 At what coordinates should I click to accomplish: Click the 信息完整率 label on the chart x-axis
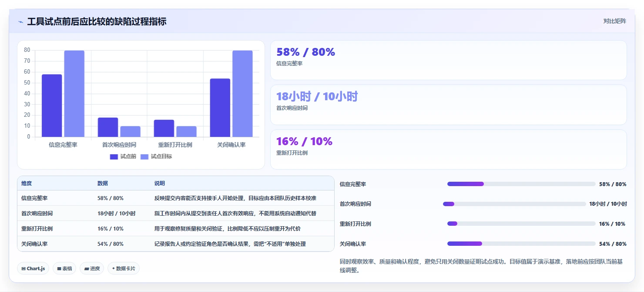[63, 145]
